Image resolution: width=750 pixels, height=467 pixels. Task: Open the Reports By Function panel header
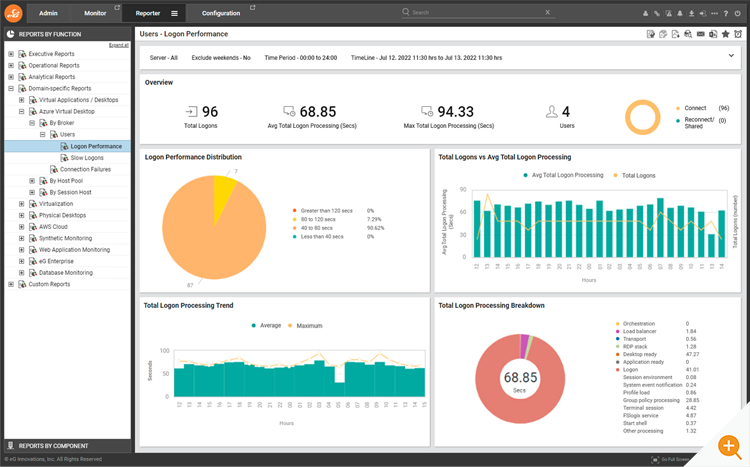(x=67, y=34)
